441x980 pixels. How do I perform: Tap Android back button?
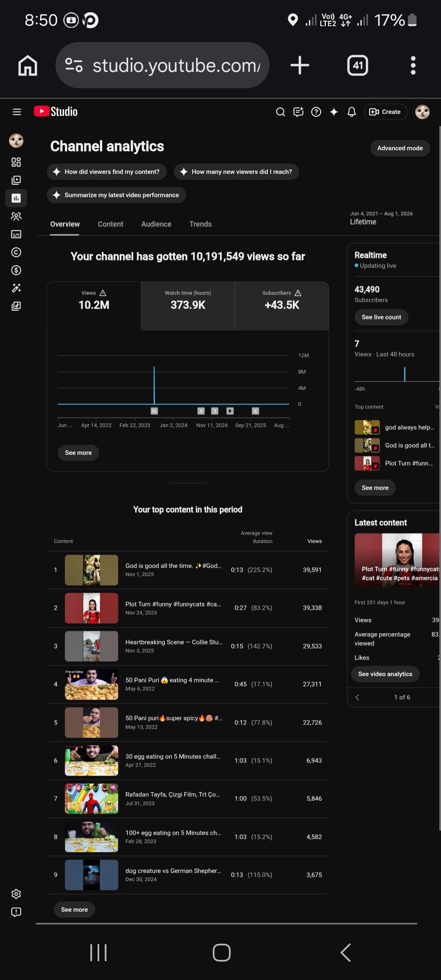point(345,953)
